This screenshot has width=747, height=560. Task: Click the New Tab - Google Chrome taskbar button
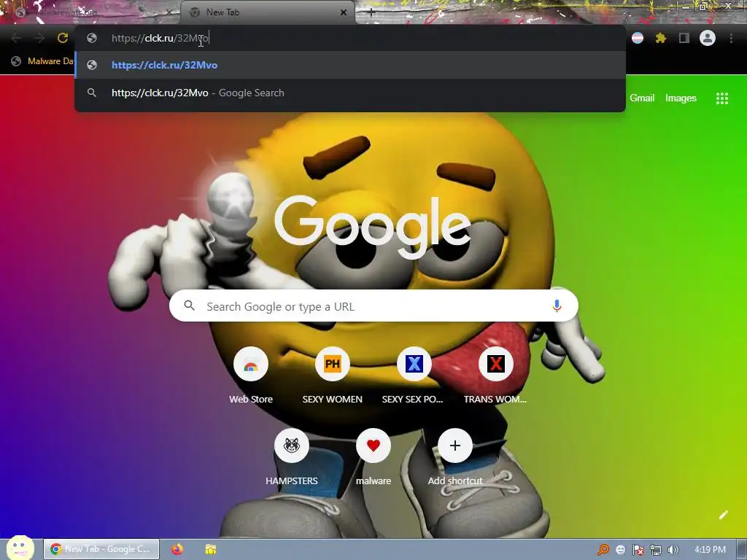tap(101, 549)
